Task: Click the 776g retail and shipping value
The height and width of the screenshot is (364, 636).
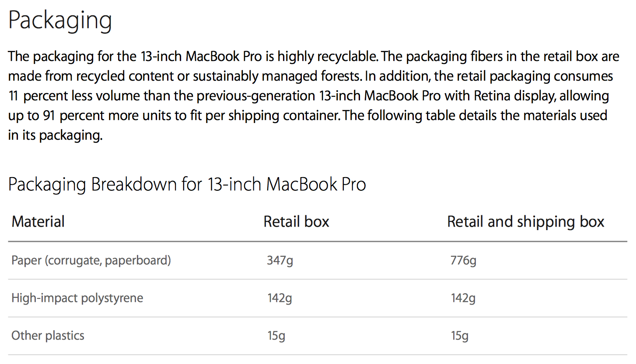Action: pos(463,261)
